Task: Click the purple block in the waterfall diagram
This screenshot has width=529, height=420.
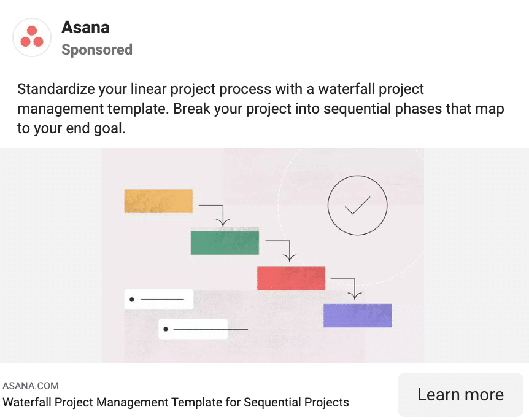Action: (x=358, y=316)
